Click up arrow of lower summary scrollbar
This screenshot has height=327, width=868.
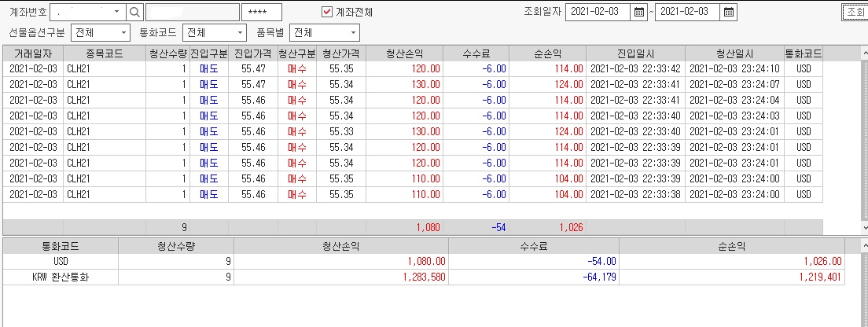coord(865,244)
